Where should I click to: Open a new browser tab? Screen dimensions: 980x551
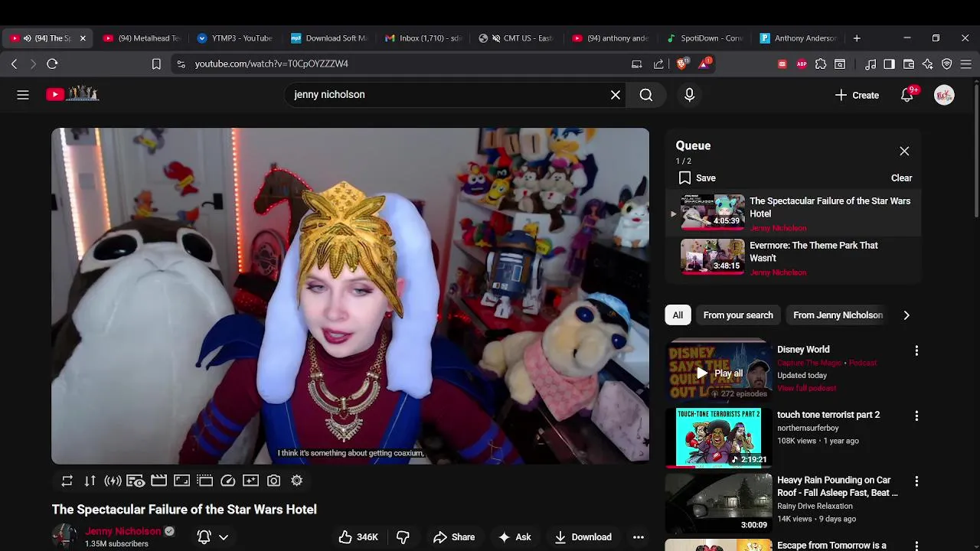pos(857,38)
